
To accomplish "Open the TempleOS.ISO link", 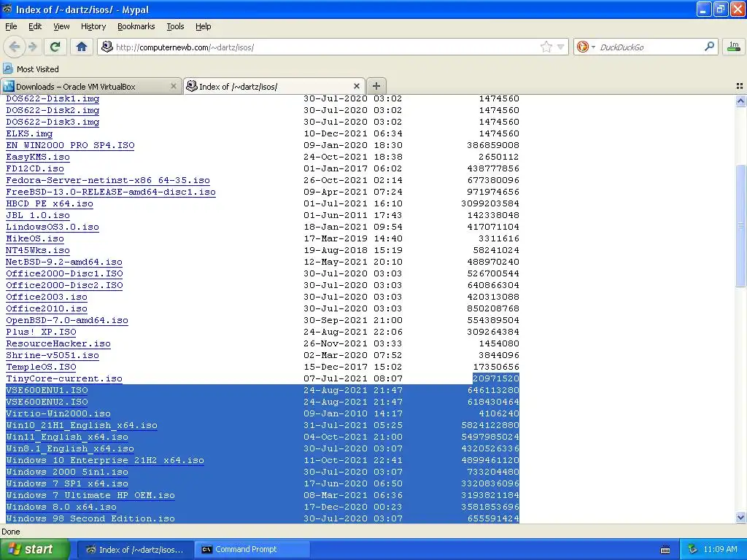I will coord(41,367).
